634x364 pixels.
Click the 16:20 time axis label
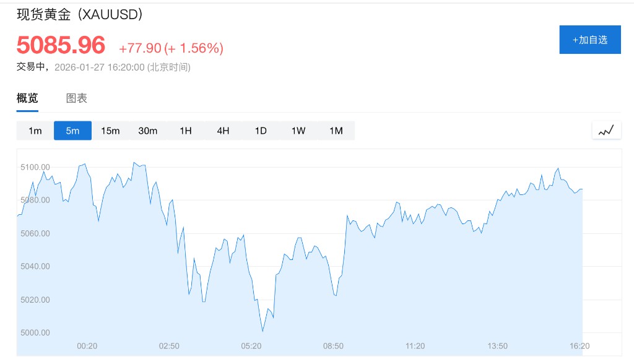pos(580,346)
